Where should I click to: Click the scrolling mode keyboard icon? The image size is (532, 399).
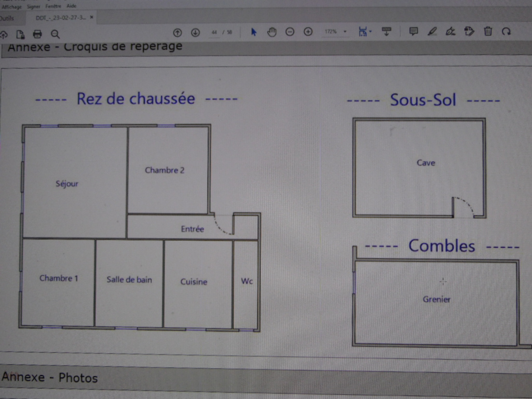click(386, 31)
